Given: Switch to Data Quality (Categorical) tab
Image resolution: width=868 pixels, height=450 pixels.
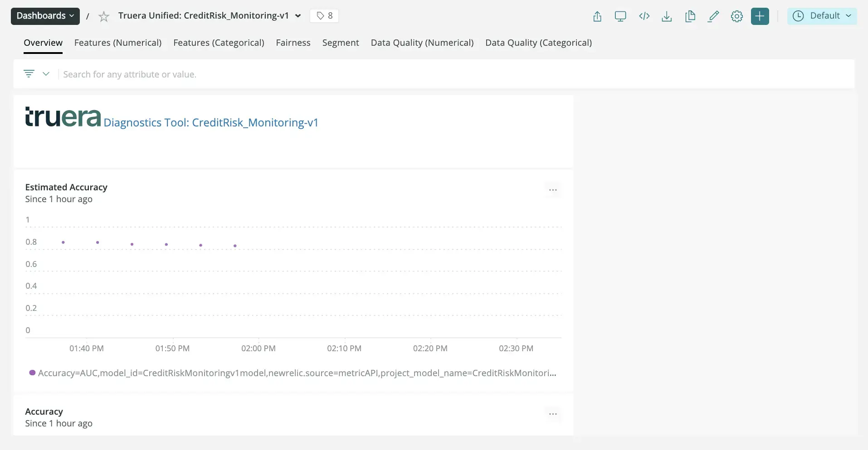Looking at the screenshot, I should [538, 43].
